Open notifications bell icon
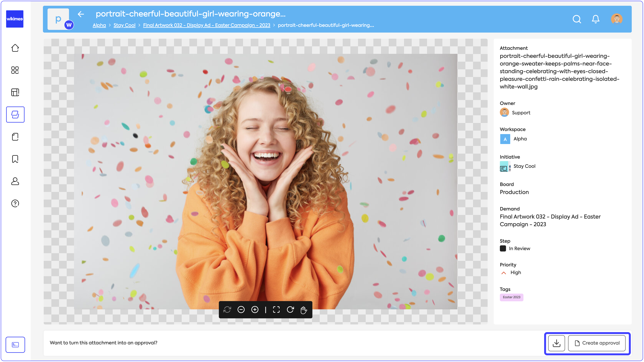The image size is (644, 362). [x=596, y=19]
